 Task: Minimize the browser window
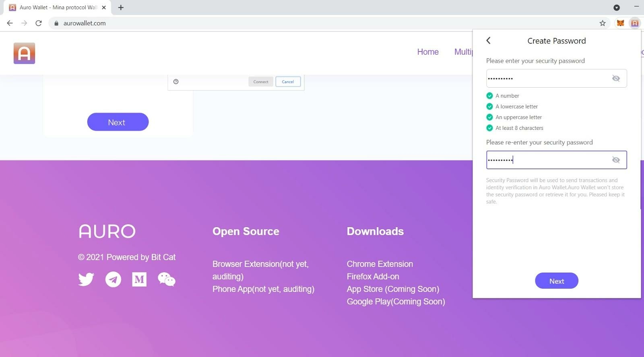coord(636,7)
